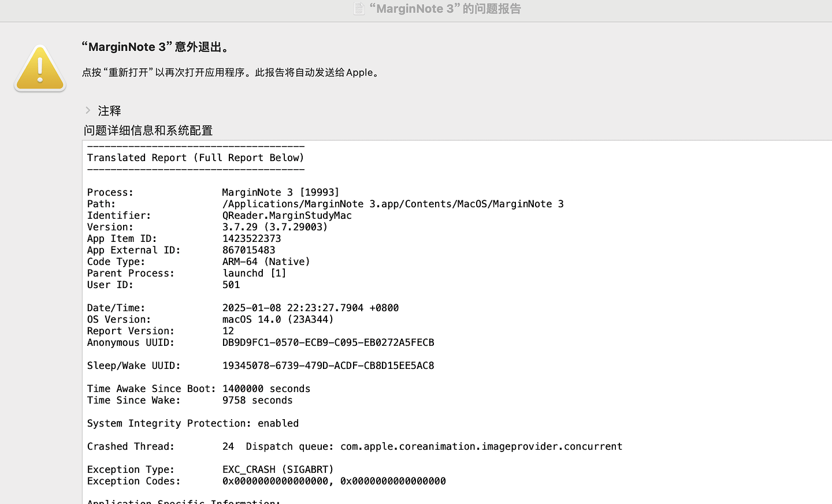Click "9758 seconds" since wake value
The width and height of the screenshot is (832, 504).
(x=258, y=400)
